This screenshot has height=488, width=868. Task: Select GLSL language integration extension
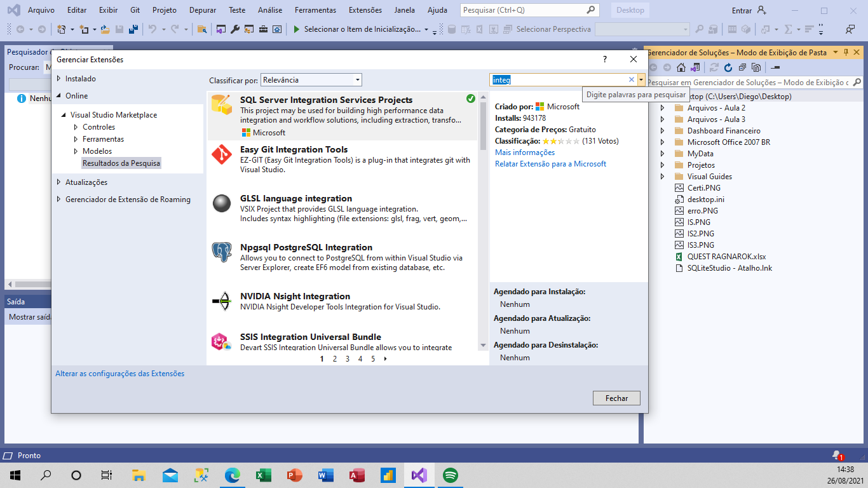(x=342, y=208)
